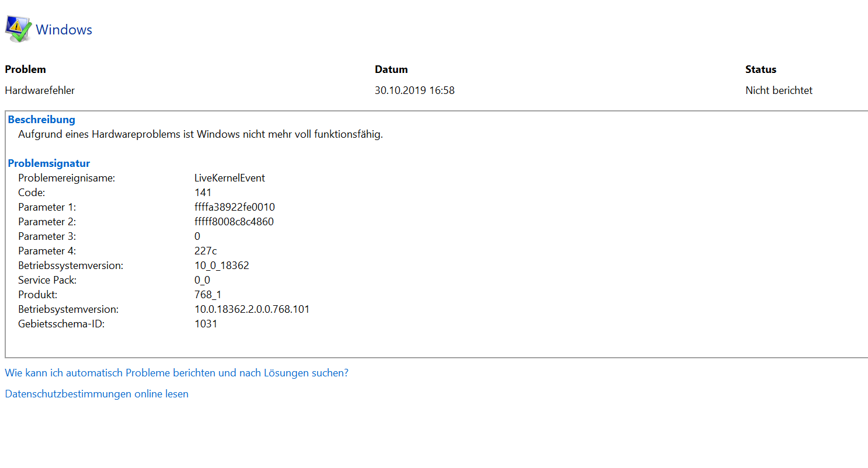Click the Parameter 4 label
This screenshot has width=868, height=468.
47,251
